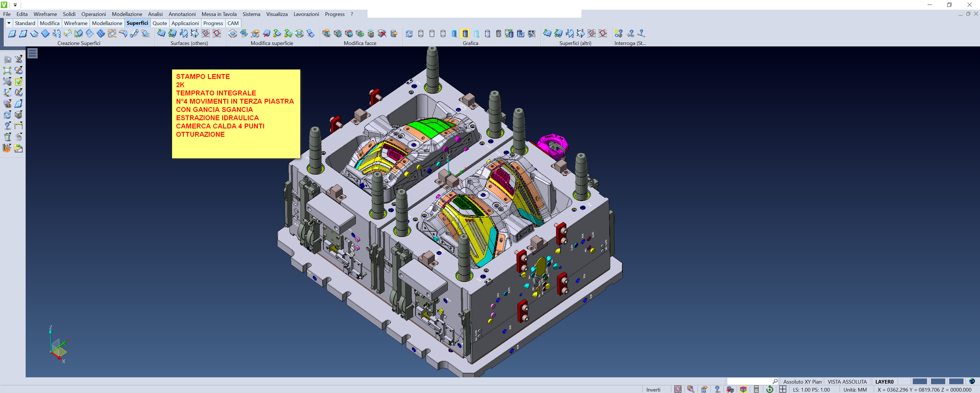
Task: Click the question mark help icon in status bar
Action: (717, 389)
